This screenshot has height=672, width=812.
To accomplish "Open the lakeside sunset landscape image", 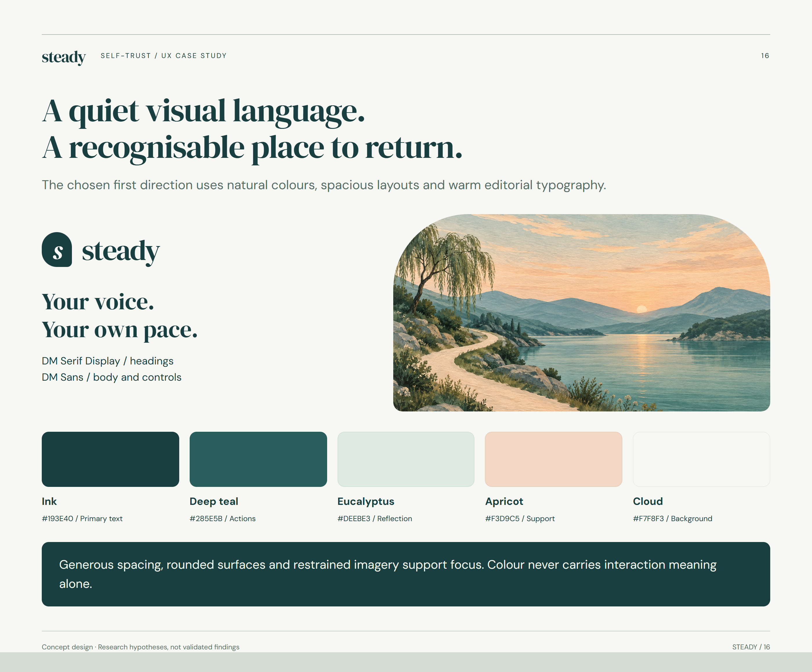I will [581, 312].
